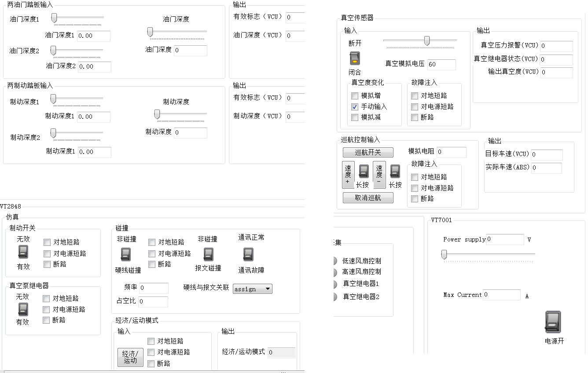Open the assign dropdown for 硬线与报文关联

pos(252,289)
